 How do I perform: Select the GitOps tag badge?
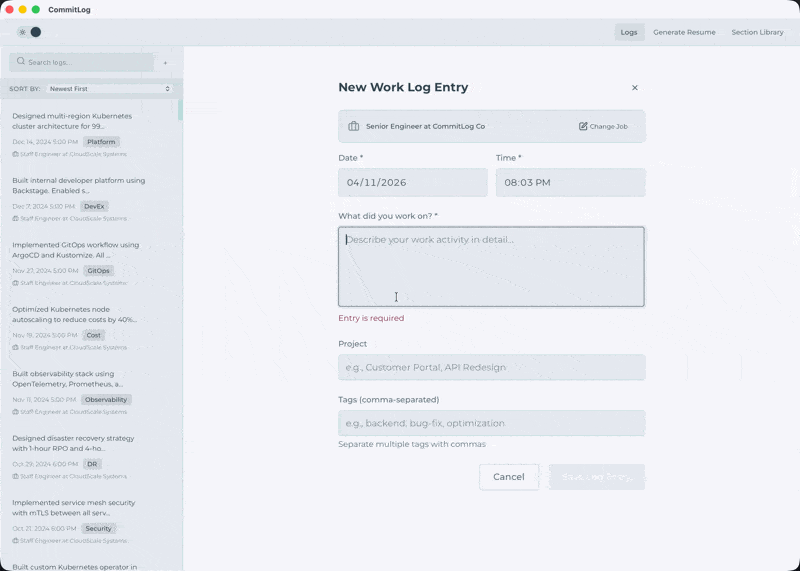pos(98,271)
